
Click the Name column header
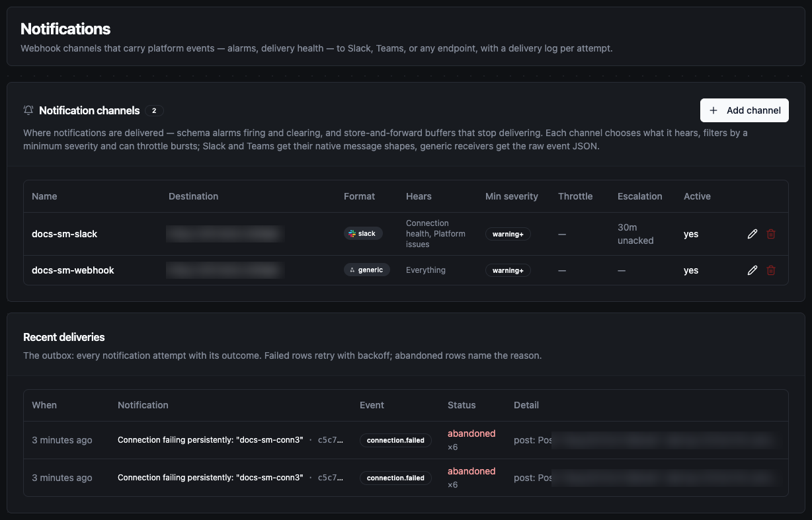(x=44, y=196)
